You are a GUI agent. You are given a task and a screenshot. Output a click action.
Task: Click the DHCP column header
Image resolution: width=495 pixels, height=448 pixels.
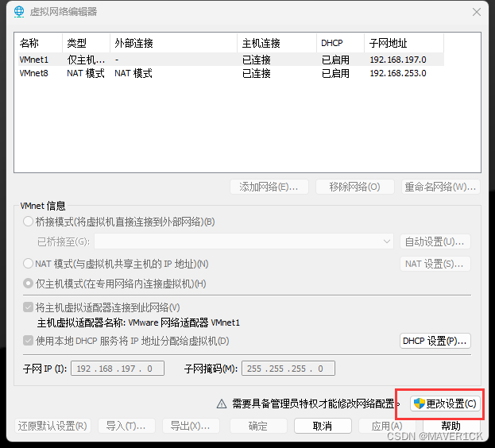(341, 43)
